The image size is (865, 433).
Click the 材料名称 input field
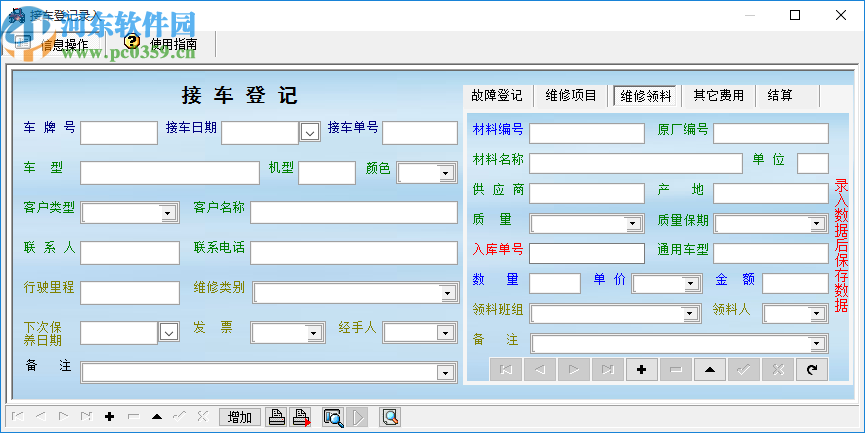click(x=636, y=163)
